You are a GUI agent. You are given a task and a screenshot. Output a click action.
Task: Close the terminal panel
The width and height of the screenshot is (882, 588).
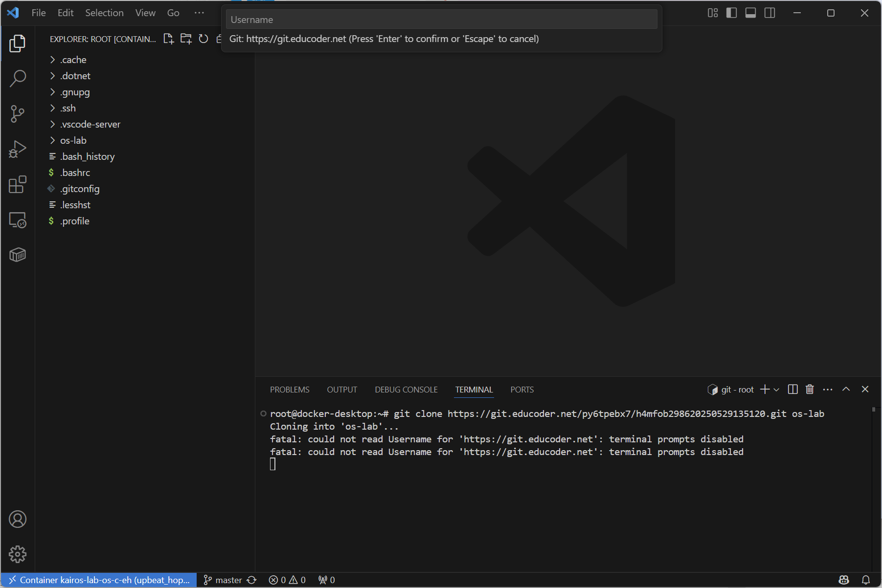click(x=865, y=389)
